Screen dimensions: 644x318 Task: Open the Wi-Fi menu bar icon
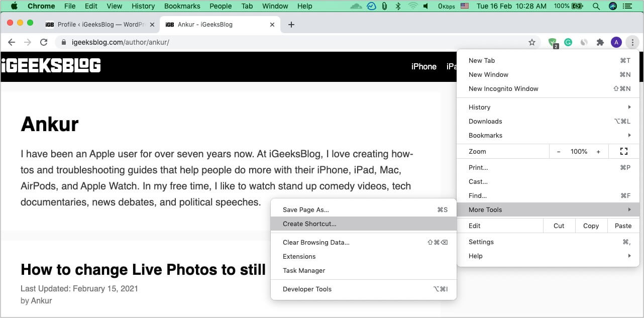pyautogui.click(x=413, y=6)
